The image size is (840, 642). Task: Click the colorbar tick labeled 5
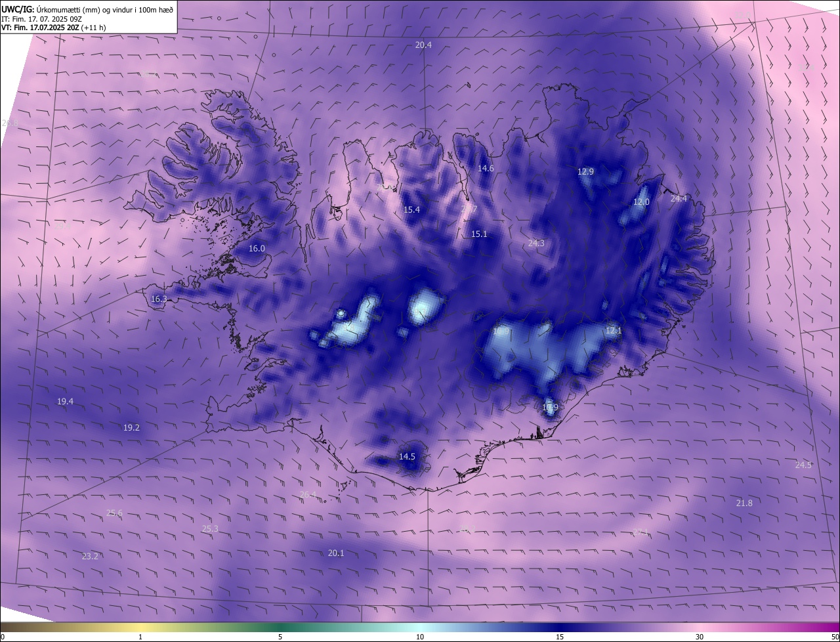(280, 637)
